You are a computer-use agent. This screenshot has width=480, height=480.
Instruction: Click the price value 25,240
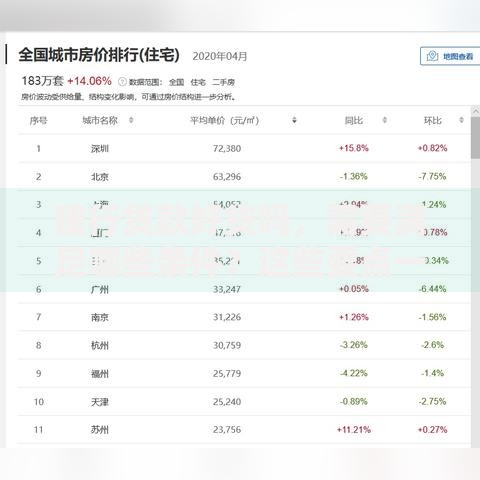pyautogui.click(x=227, y=402)
